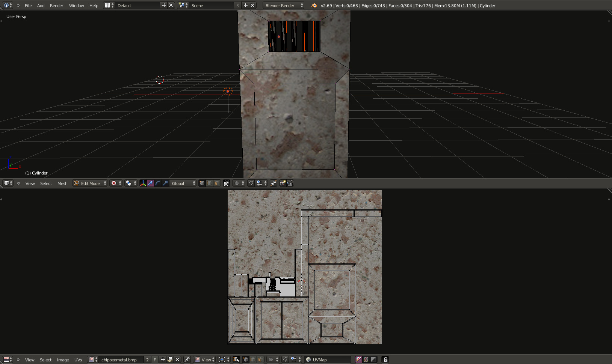Image resolution: width=612 pixels, height=364 pixels.
Task: Open the Blender Render engine dropdown
Action: pos(284,5)
